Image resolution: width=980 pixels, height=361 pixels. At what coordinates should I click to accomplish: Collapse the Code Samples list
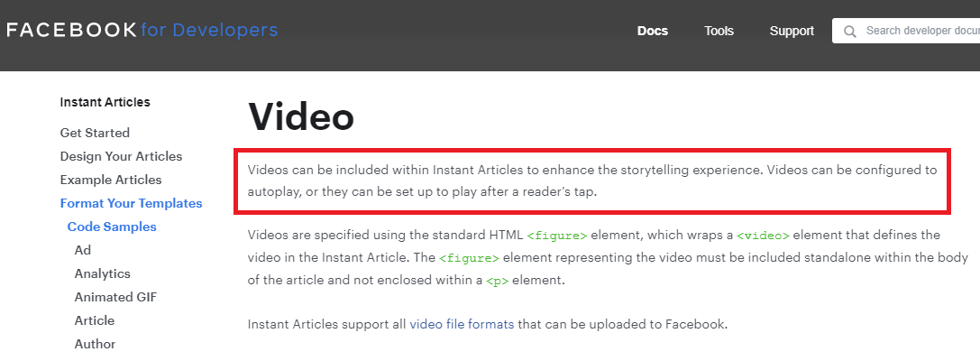pos(112,227)
